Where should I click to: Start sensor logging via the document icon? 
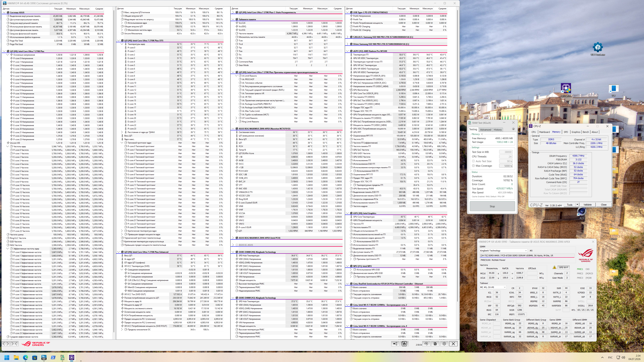point(435,344)
